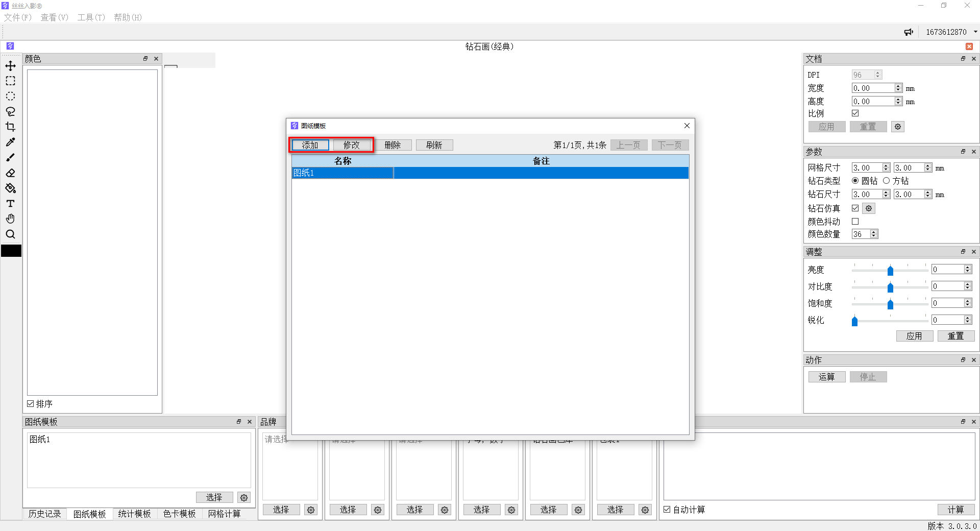Open the 工具(T) menu
980x531 pixels.
click(91, 17)
